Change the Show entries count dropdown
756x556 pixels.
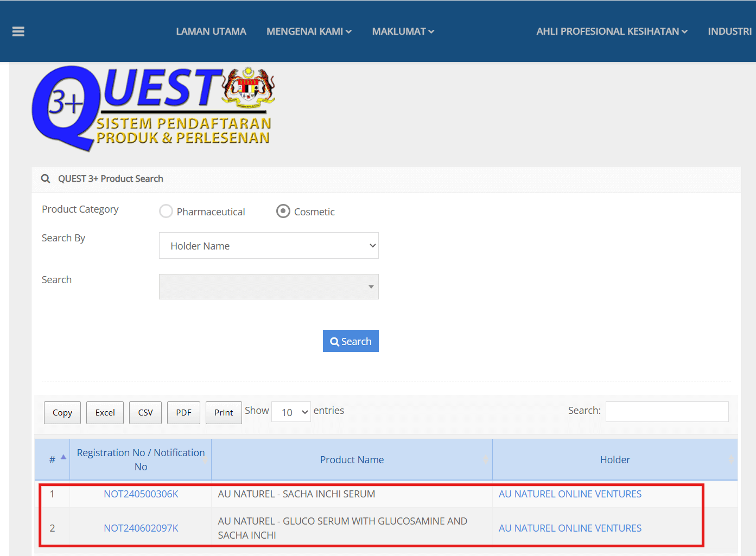[x=291, y=412]
